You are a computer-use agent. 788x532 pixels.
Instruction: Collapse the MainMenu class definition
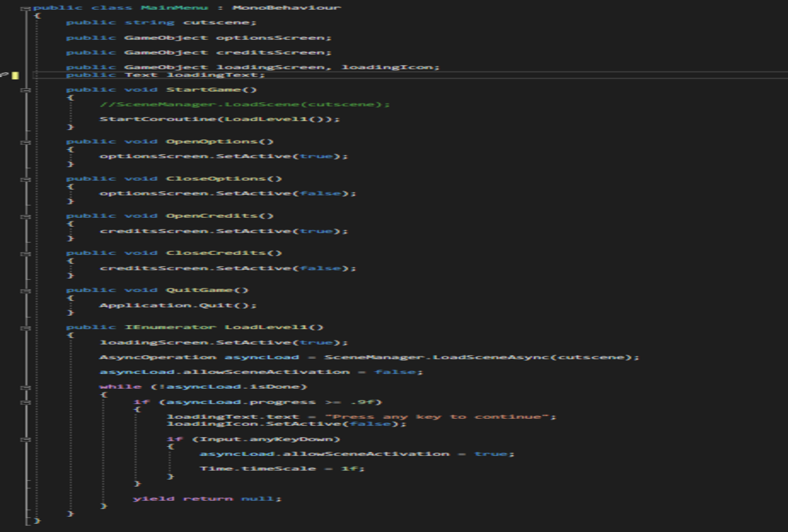click(x=27, y=8)
